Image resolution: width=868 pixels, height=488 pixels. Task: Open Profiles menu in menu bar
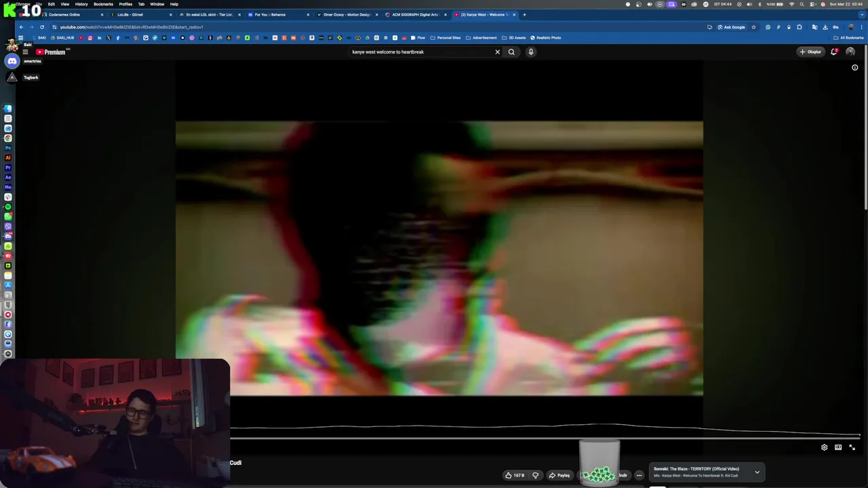(x=125, y=4)
